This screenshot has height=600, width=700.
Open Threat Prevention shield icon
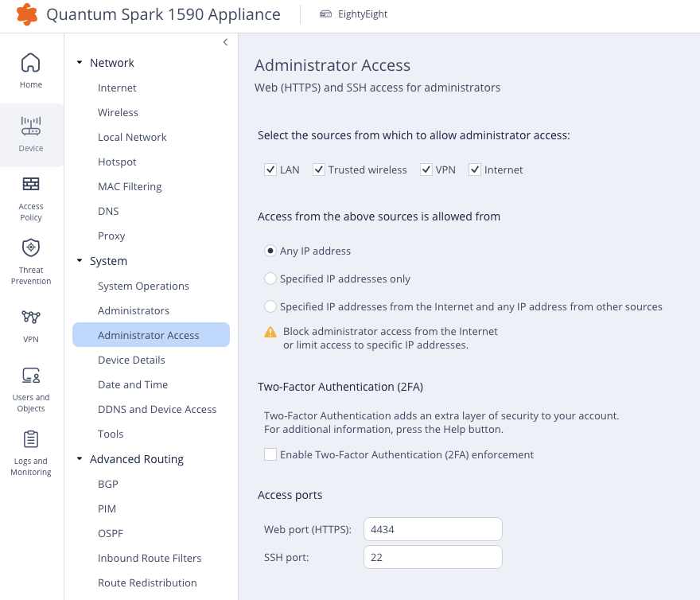pyautogui.click(x=31, y=247)
